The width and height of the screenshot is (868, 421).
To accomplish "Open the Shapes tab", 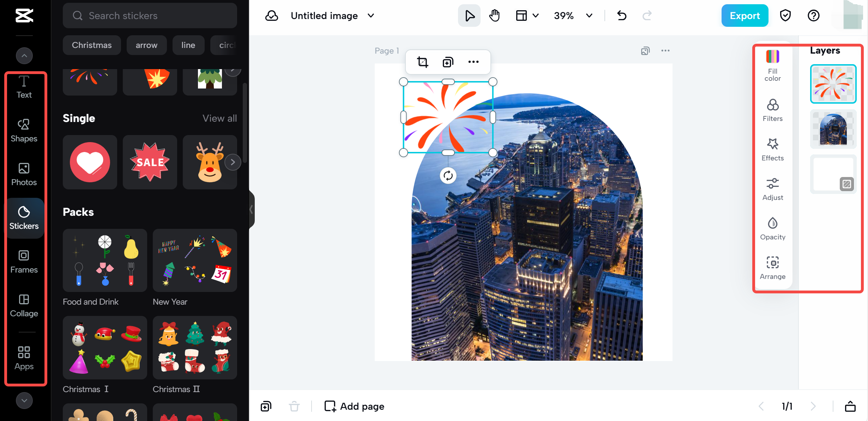I will (24, 130).
